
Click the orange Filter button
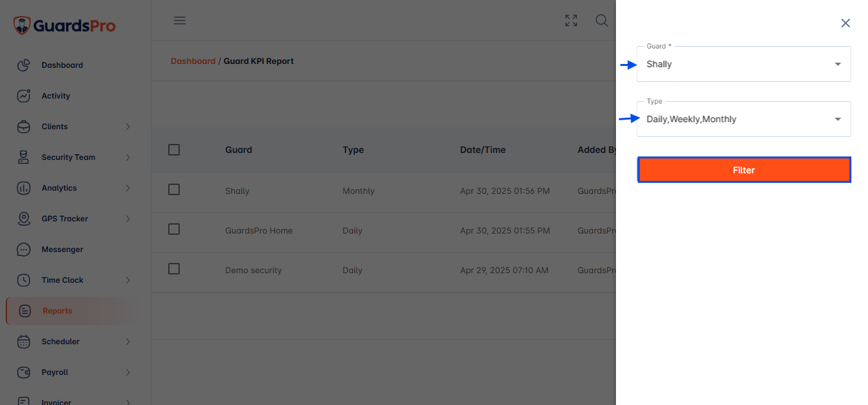coord(744,170)
